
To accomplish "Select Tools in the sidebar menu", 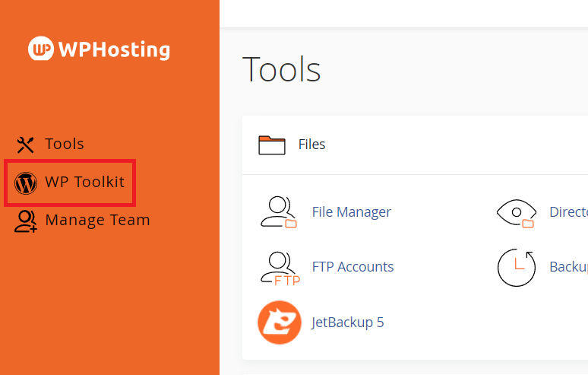I will coord(65,145).
